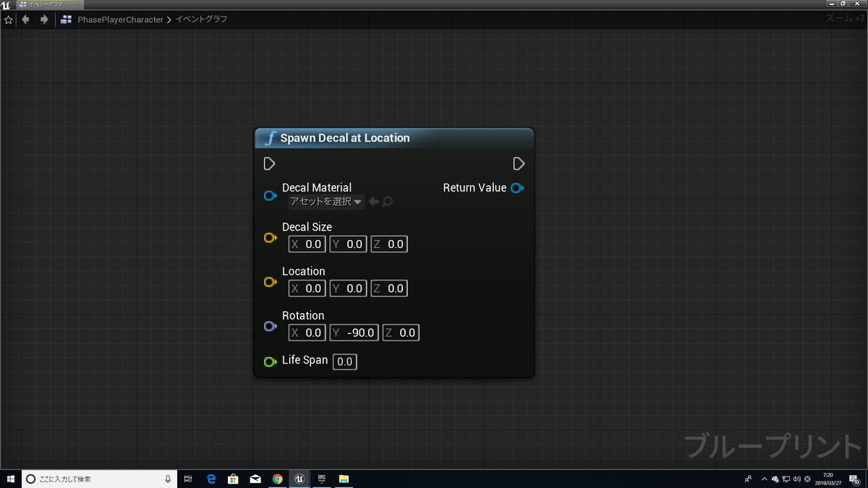Image resolution: width=868 pixels, height=488 pixels.
Task: Click the Rotation X value field
Action: click(x=307, y=333)
